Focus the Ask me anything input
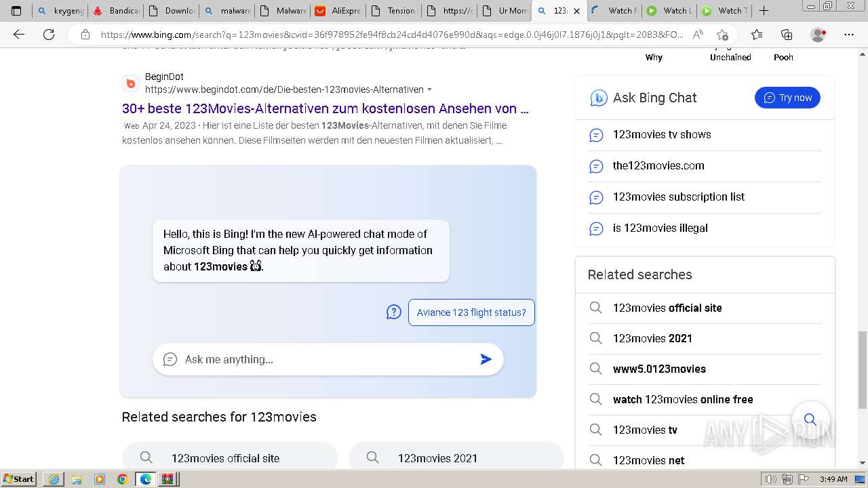 click(329, 359)
